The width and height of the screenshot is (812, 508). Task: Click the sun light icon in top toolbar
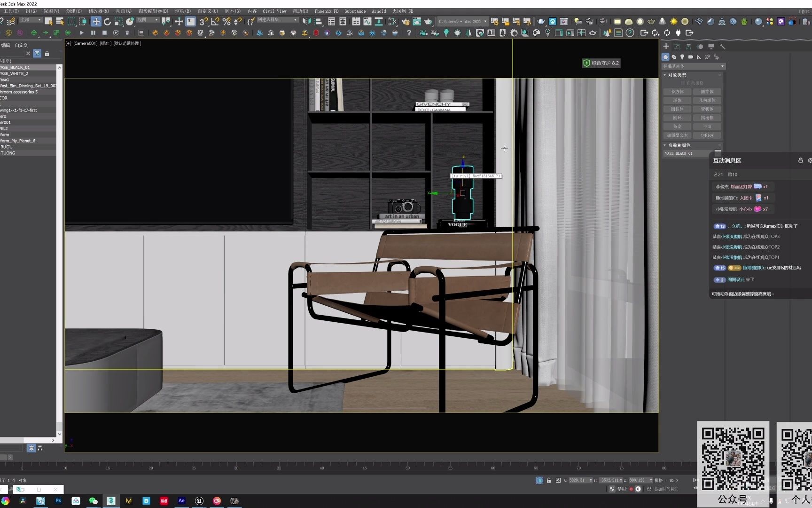coord(674,22)
